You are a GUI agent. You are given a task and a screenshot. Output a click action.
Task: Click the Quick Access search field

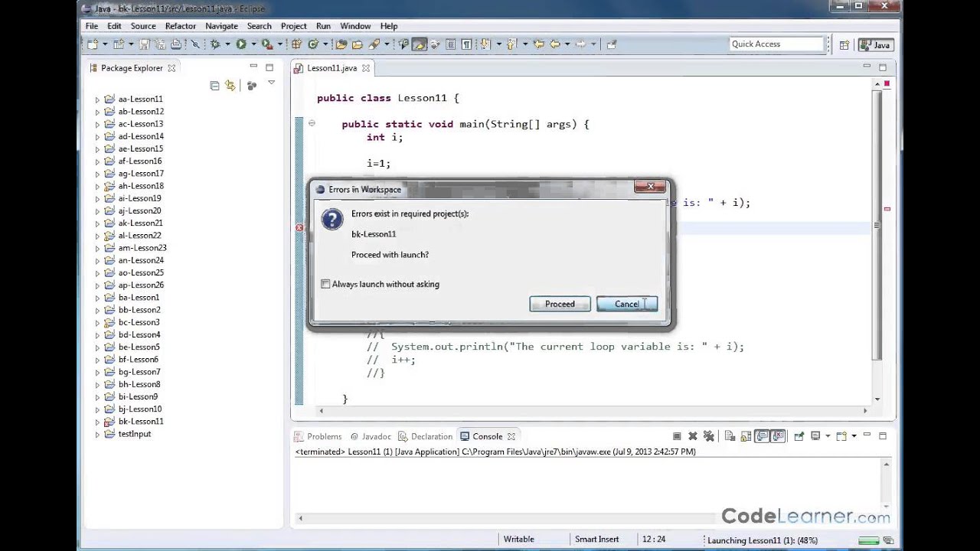coord(777,44)
